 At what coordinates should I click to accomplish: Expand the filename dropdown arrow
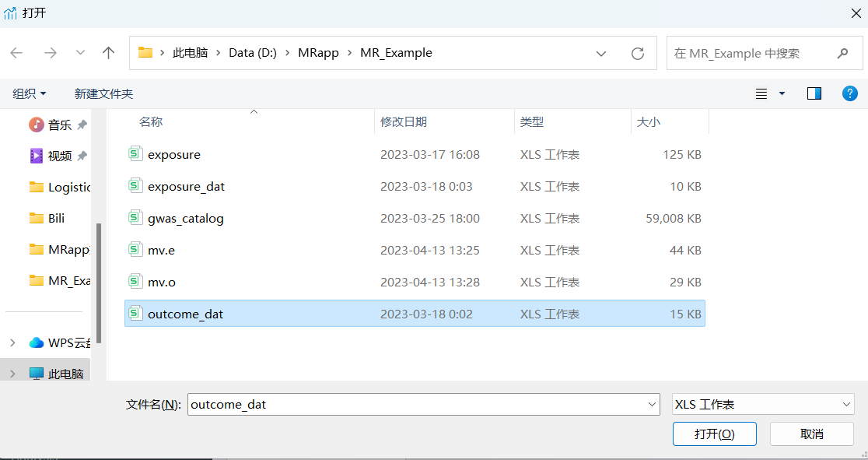(652, 404)
